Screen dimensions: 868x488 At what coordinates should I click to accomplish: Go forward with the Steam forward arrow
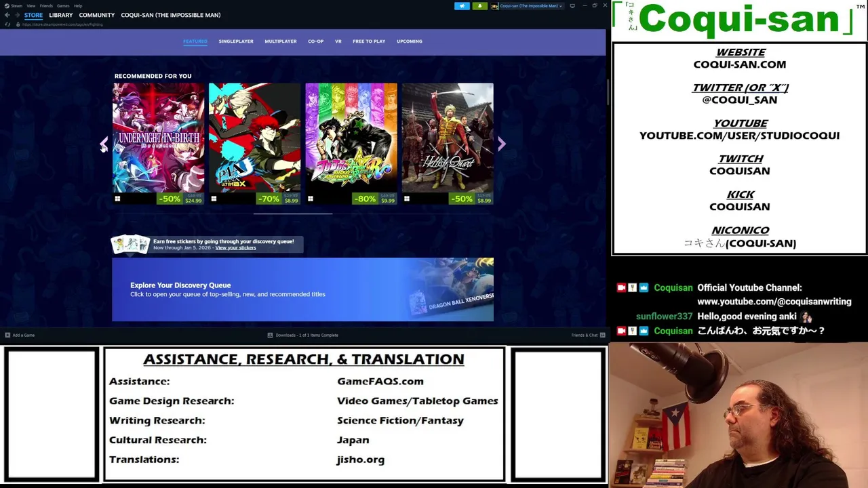(18, 15)
